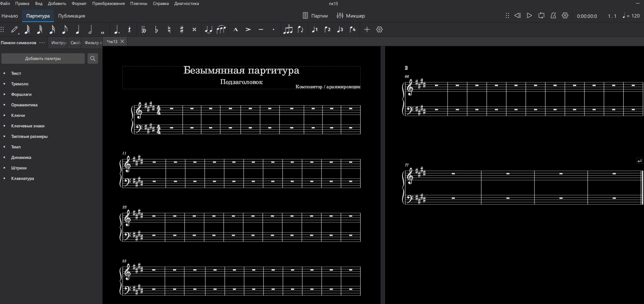Select the half note duration
Image resolution: width=644 pixels, height=304 pixels.
[x=90, y=30]
